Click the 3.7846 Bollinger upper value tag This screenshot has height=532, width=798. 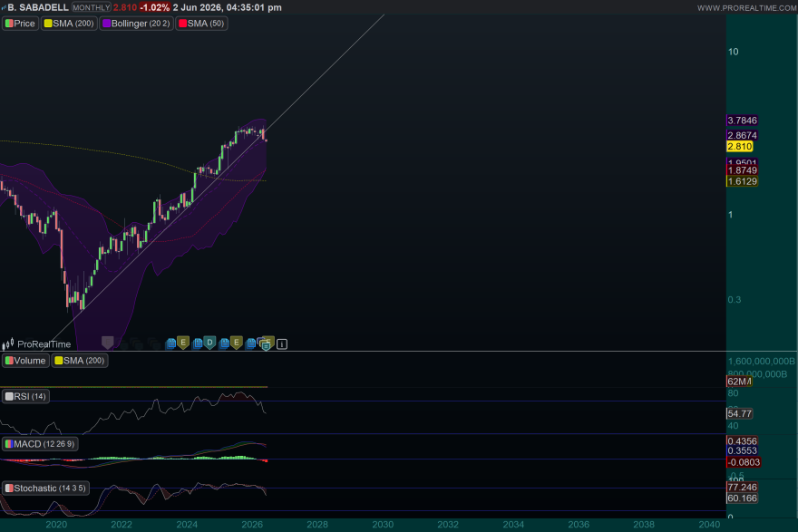click(x=742, y=121)
